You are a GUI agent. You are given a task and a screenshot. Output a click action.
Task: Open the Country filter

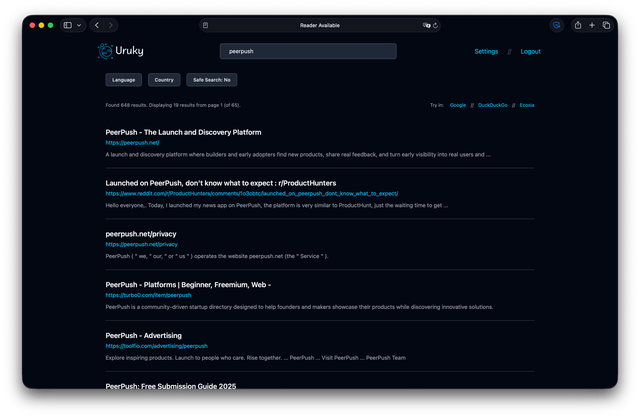pos(164,80)
